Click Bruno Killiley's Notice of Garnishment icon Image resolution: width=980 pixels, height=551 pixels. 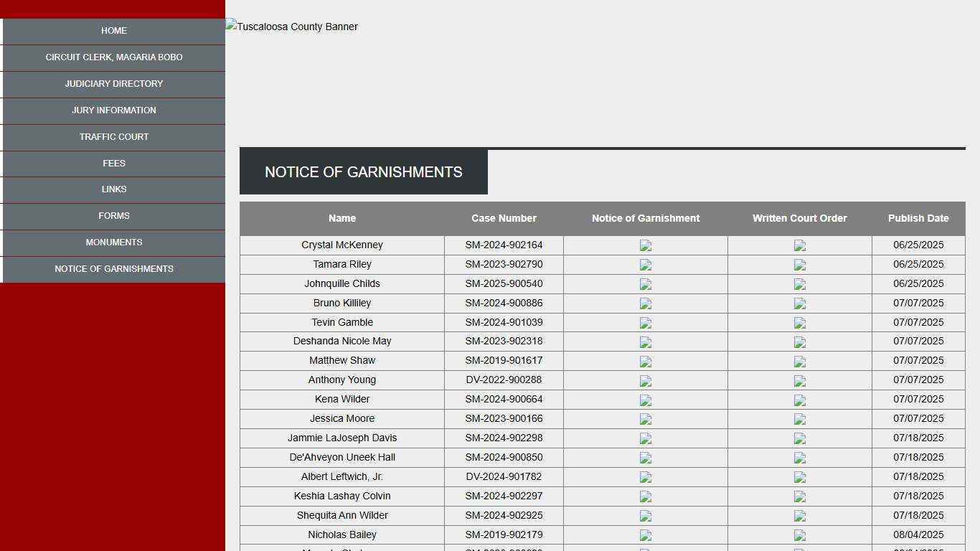pyautogui.click(x=646, y=303)
